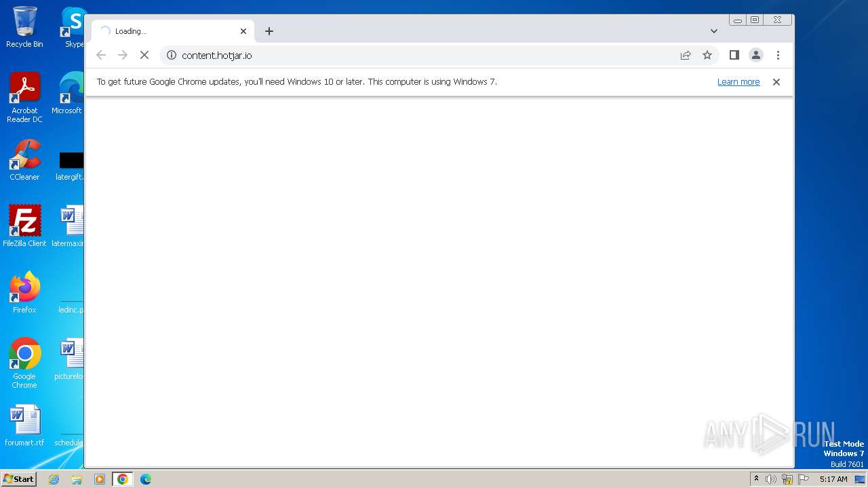Launch Internet Explorer from taskbar

[x=54, y=479]
